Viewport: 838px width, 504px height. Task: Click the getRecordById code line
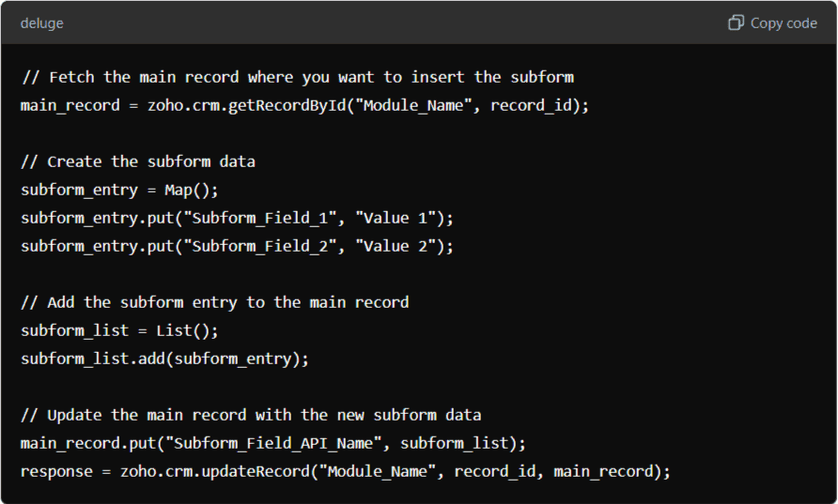[x=304, y=106]
